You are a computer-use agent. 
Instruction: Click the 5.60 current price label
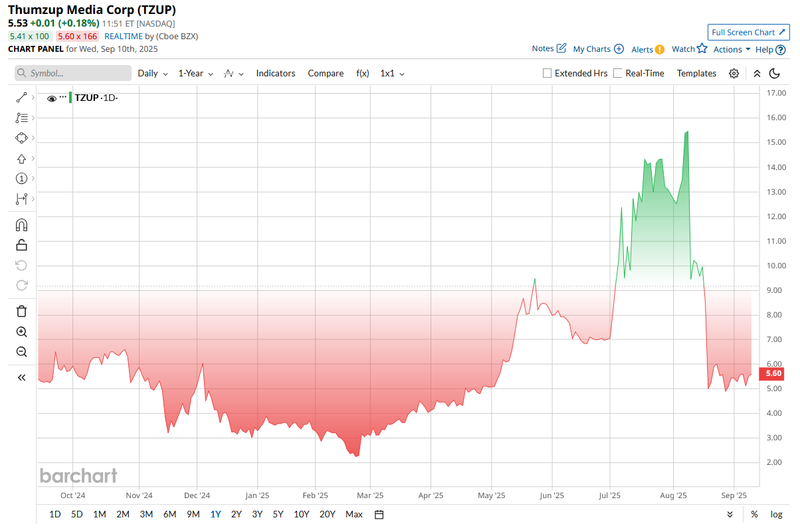click(773, 373)
